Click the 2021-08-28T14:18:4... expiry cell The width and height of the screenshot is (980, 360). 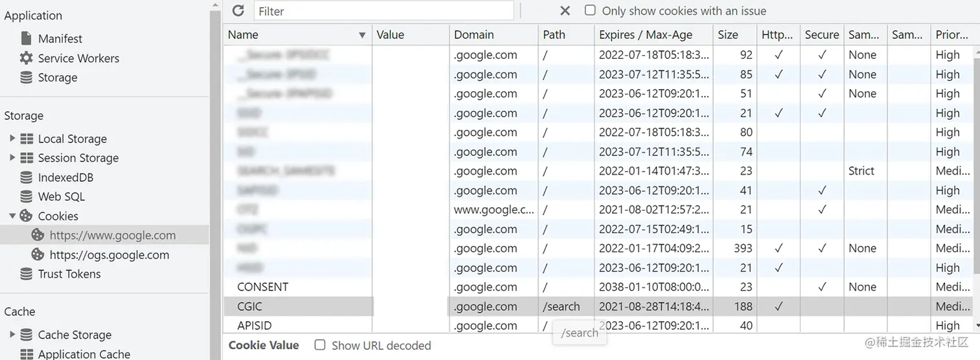click(x=653, y=306)
